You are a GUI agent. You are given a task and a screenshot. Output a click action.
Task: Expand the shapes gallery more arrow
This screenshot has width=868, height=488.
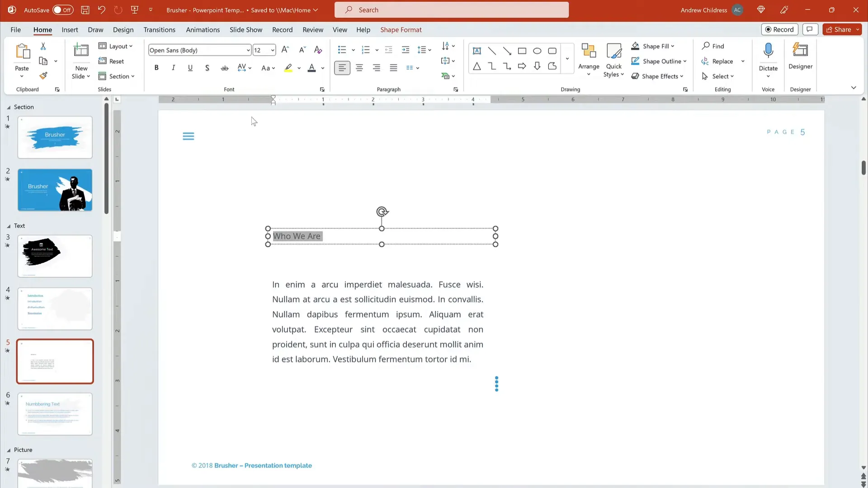pyautogui.click(x=567, y=58)
